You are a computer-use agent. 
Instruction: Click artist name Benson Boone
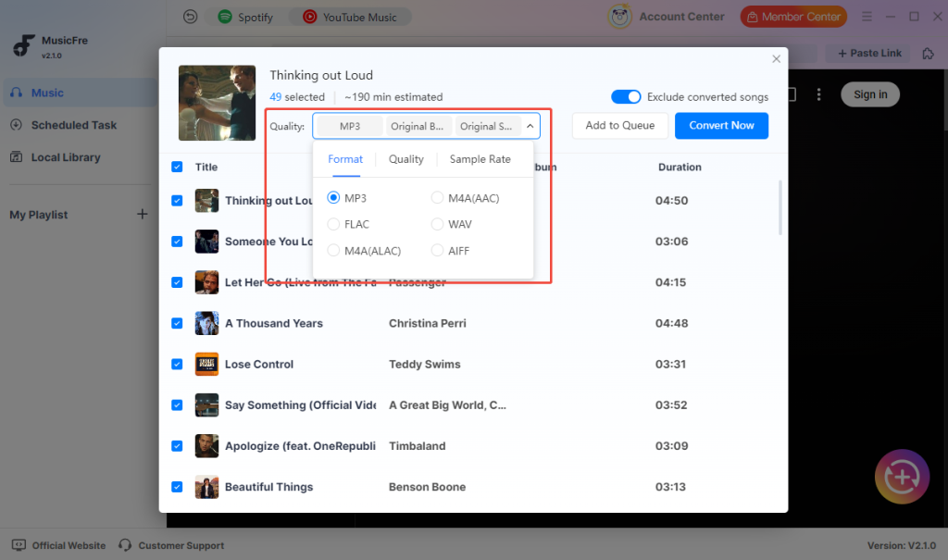point(427,487)
